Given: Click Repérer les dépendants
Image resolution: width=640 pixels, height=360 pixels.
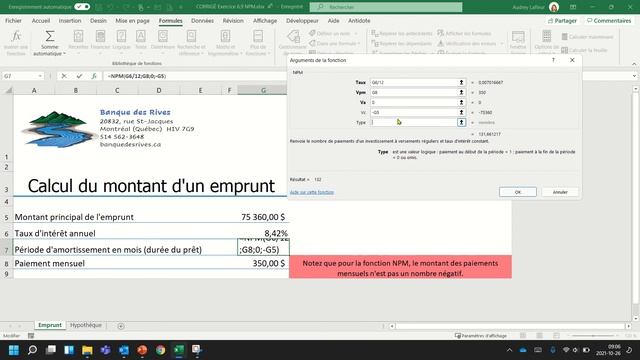Looking at the screenshot, I should click(402, 43).
